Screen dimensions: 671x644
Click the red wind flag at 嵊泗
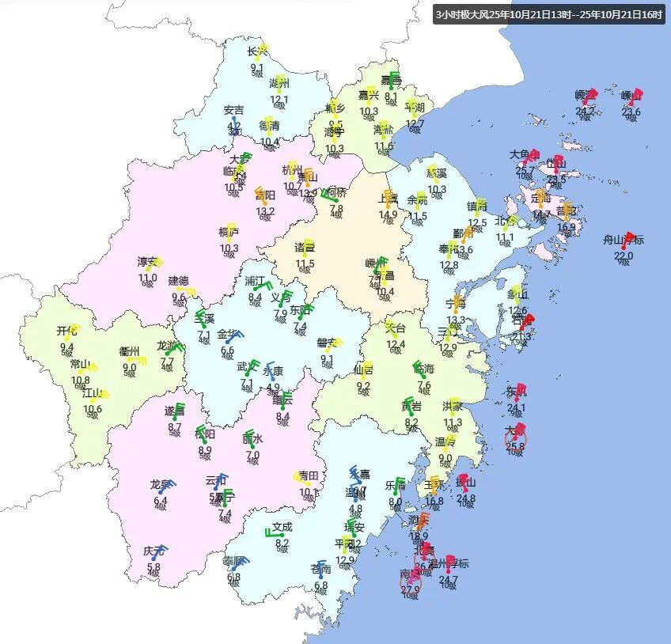point(590,97)
